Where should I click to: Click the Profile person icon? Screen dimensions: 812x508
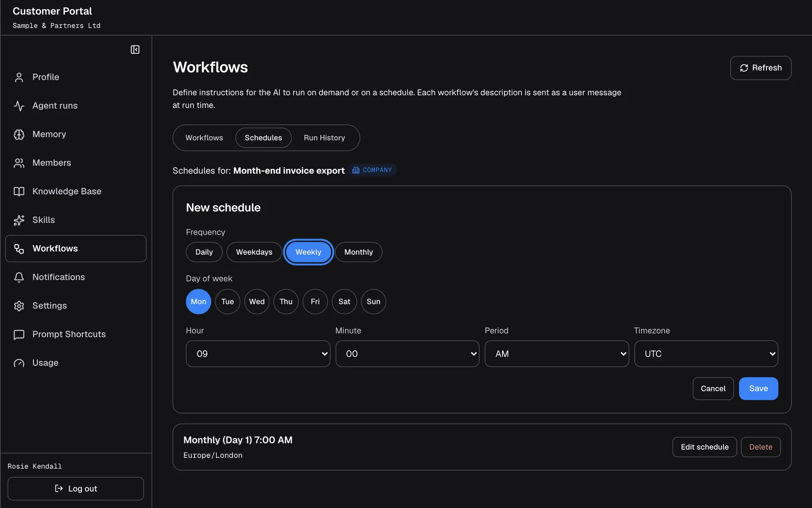pos(19,77)
